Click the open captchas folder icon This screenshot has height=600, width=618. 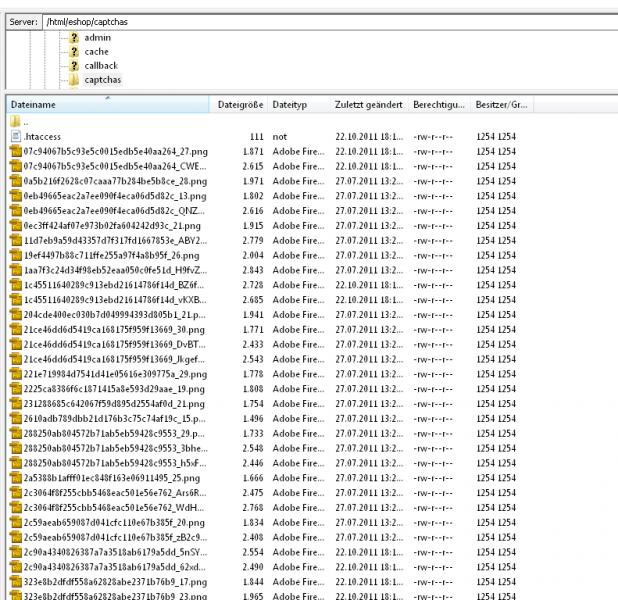click(73, 79)
